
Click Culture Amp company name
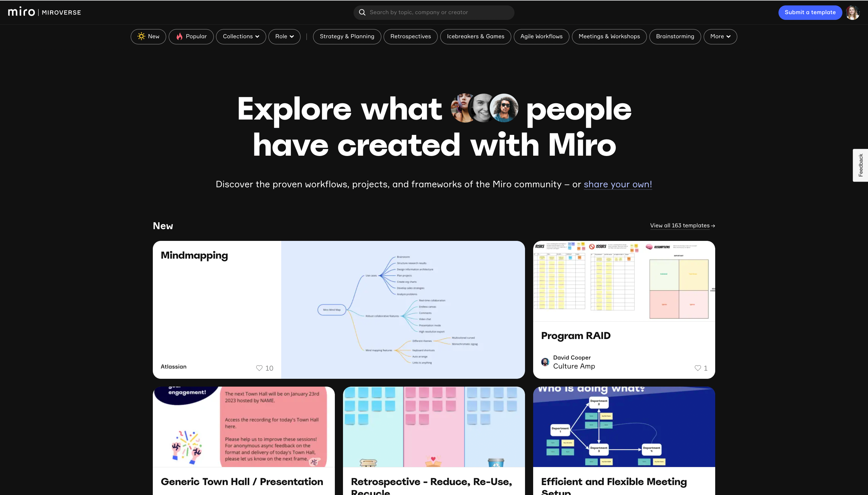coord(574,366)
